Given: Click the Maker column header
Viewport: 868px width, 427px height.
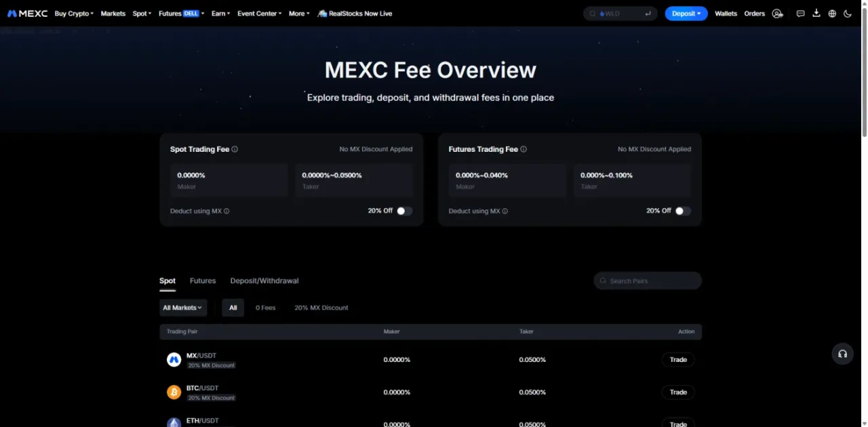Looking at the screenshot, I should click(x=392, y=331).
